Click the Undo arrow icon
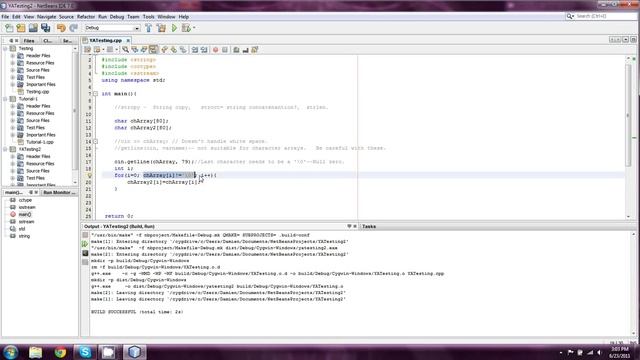 (x=61, y=28)
